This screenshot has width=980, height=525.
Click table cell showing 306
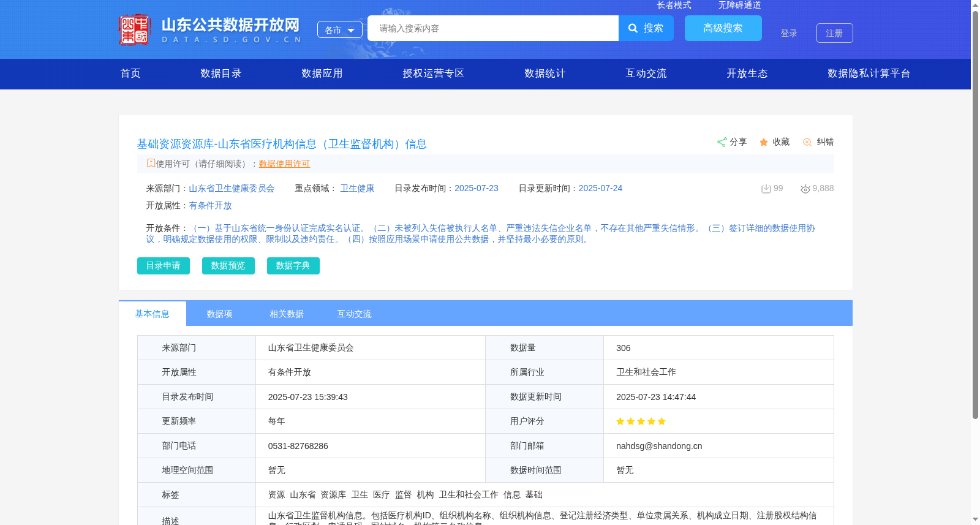coord(718,348)
